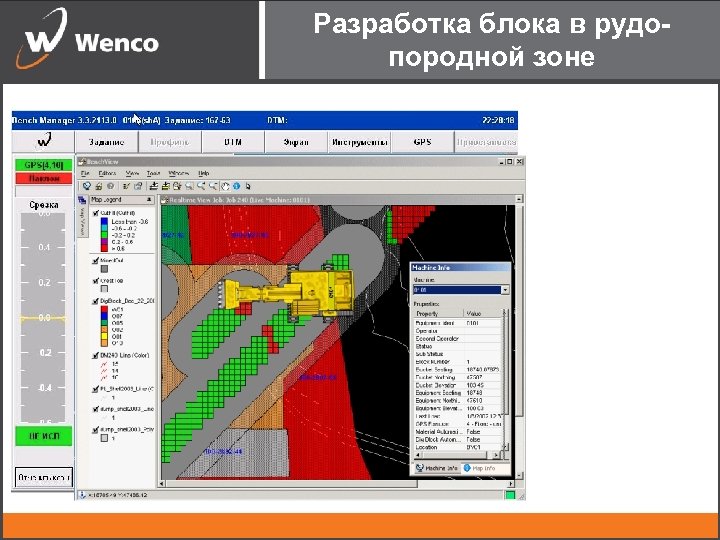Viewport: 720px width, 540px height.
Task: Open the Machine dropdown in Machine Info
Action: coord(506,290)
